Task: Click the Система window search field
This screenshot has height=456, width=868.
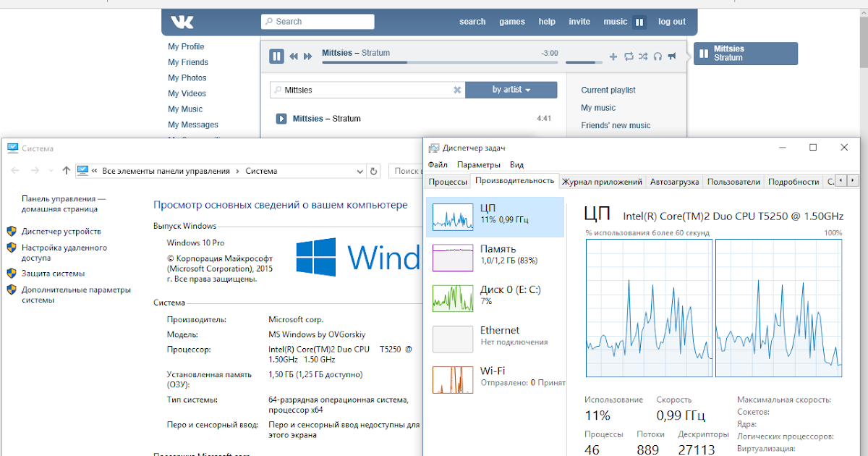Action: [407, 171]
